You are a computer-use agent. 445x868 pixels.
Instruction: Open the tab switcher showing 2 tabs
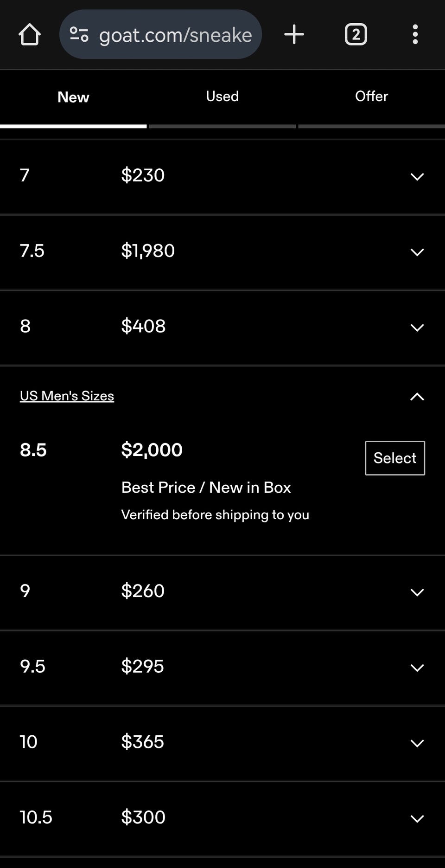(356, 34)
